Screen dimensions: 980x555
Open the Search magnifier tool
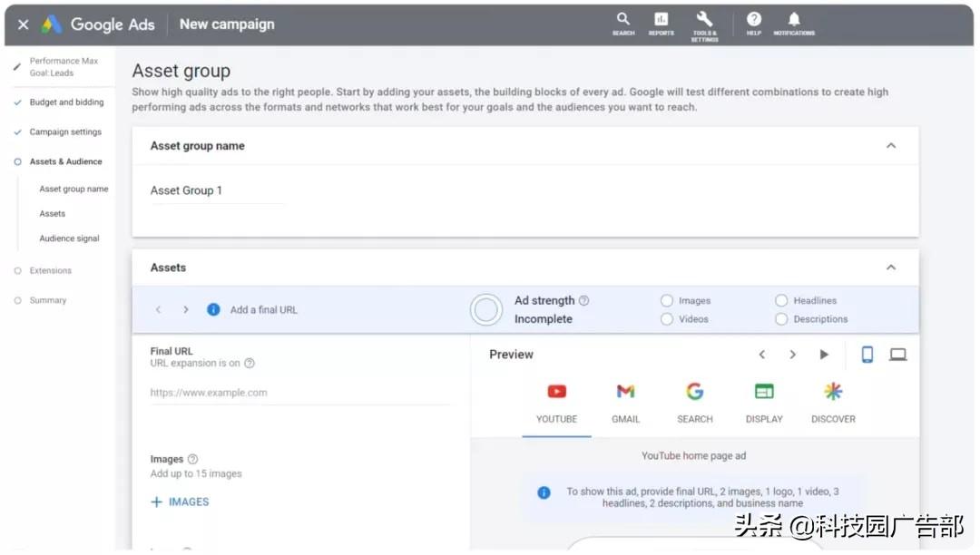(x=623, y=24)
